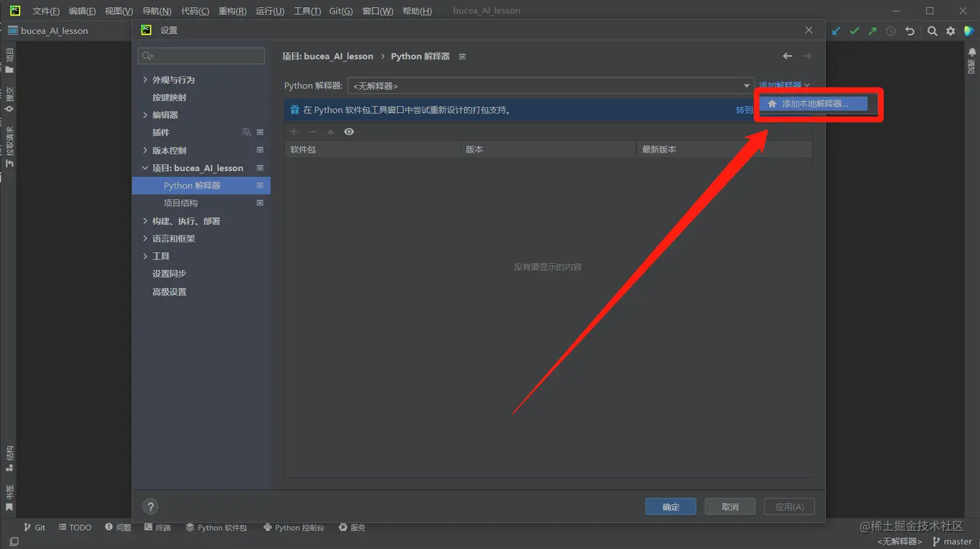Open the Python 软件包 tool window
The width and height of the screenshot is (980, 549).
click(x=216, y=528)
